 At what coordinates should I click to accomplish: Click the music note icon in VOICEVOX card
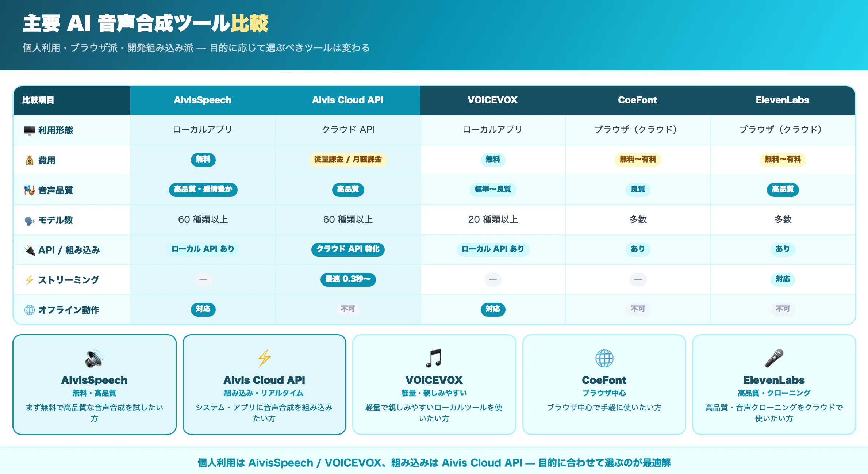click(x=434, y=358)
